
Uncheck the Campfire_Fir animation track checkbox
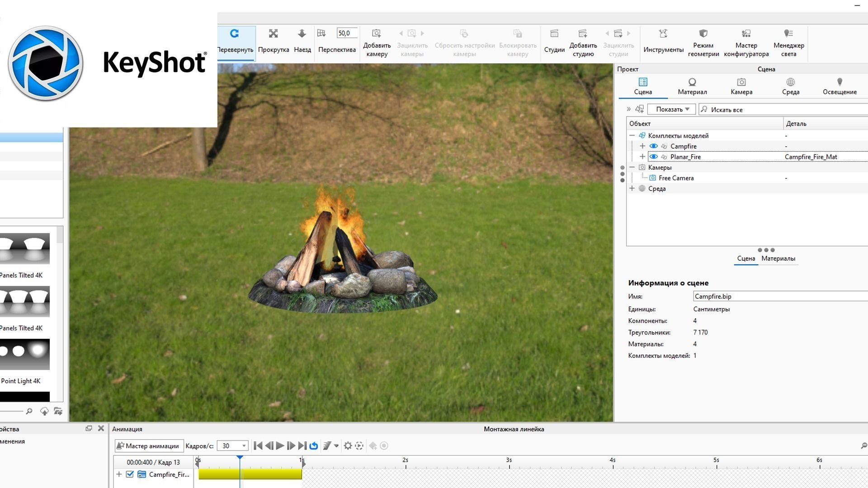click(x=130, y=474)
